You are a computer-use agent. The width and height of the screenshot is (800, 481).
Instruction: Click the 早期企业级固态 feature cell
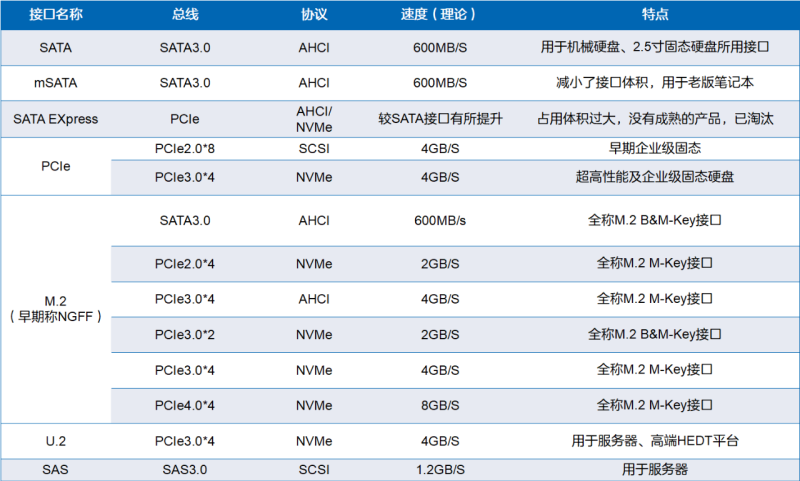point(655,148)
